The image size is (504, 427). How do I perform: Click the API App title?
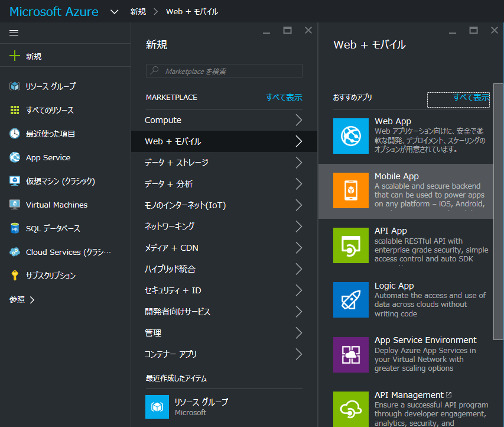click(x=391, y=231)
